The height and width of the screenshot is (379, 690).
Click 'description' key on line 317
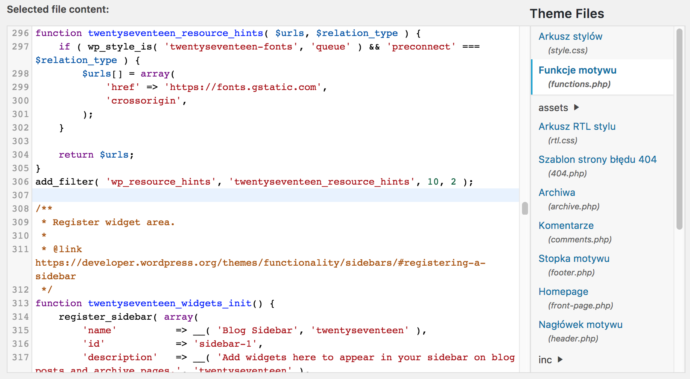click(120, 357)
